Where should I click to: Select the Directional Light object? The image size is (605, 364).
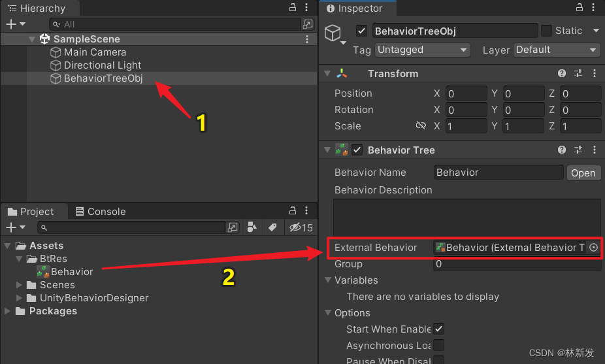(103, 65)
